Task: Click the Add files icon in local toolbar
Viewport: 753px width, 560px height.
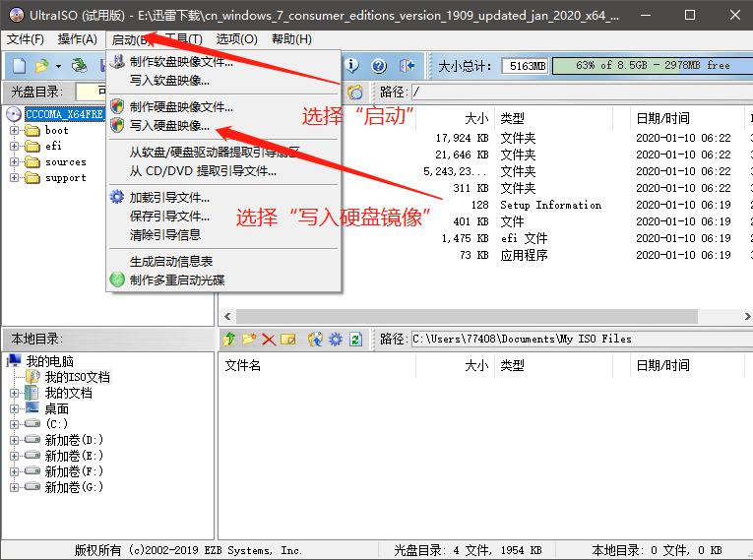Action: tap(316, 340)
